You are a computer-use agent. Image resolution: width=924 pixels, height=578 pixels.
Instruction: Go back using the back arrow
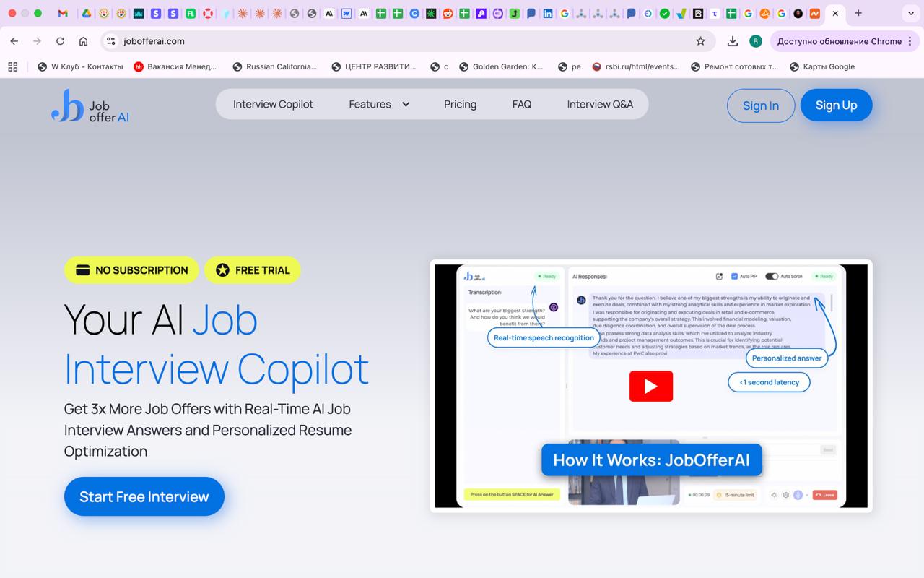pyautogui.click(x=14, y=41)
